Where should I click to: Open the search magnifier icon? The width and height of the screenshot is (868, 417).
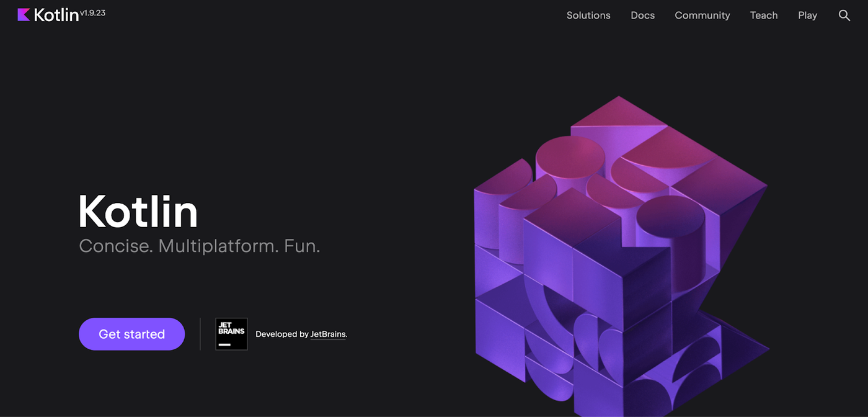(844, 16)
